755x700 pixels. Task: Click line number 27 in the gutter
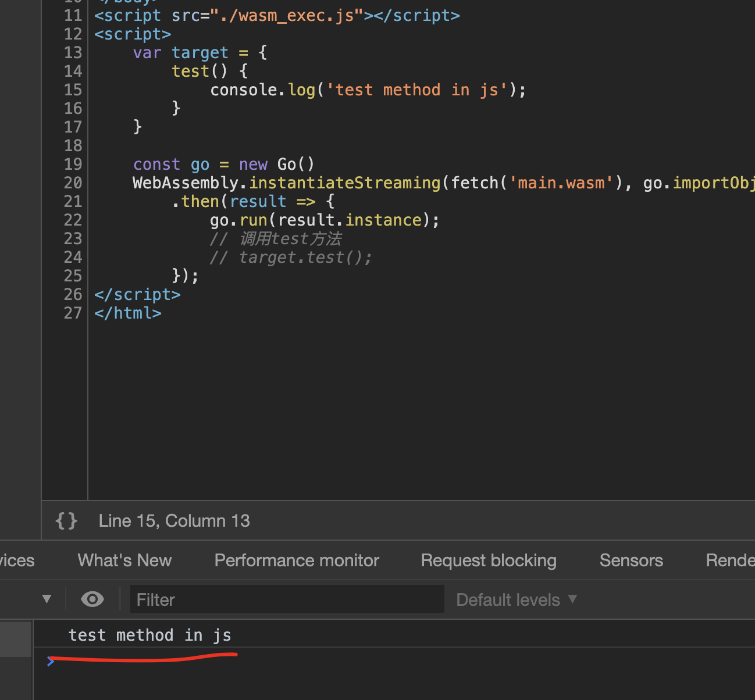pos(73,313)
